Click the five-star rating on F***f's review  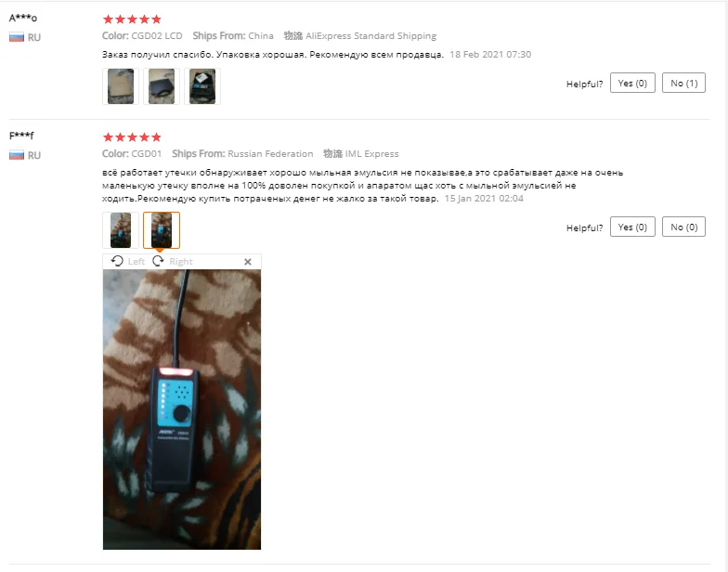click(x=132, y=137)
